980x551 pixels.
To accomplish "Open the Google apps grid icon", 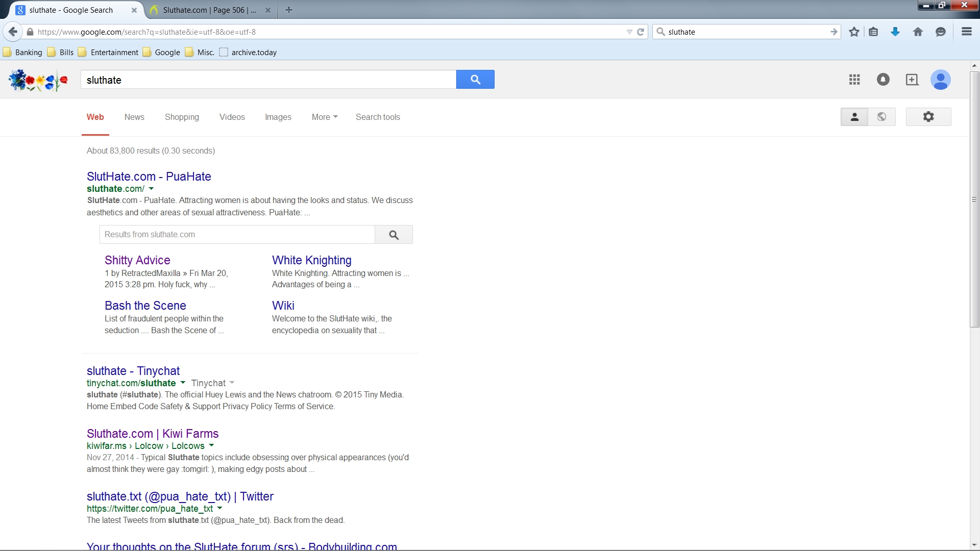I will pos(854,80).
